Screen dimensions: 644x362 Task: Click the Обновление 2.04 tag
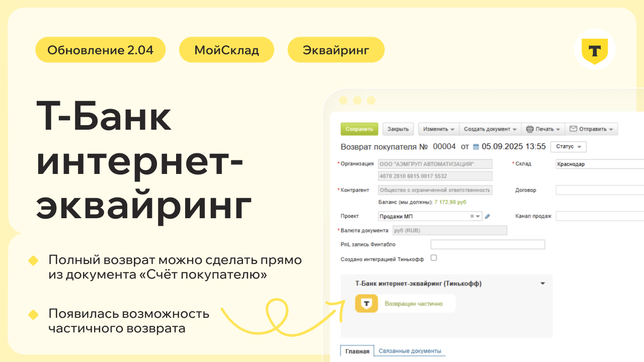click(x=101, y=50)
